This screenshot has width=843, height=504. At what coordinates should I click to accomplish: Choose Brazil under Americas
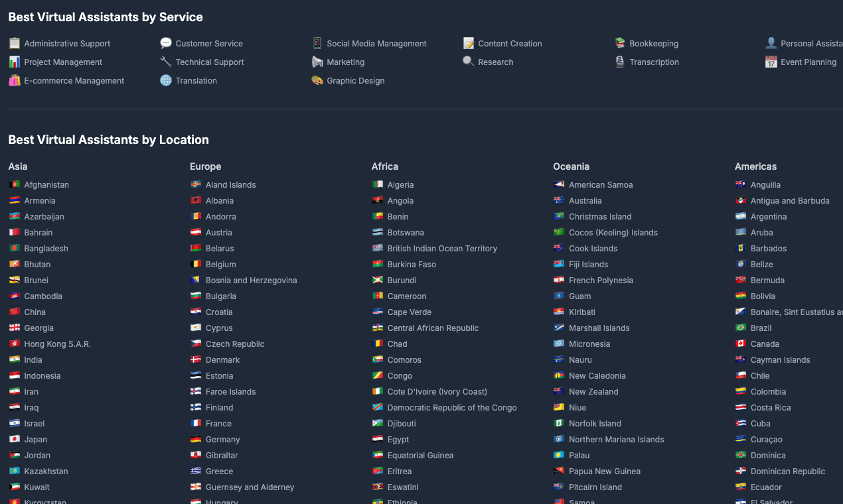[761, 328]
